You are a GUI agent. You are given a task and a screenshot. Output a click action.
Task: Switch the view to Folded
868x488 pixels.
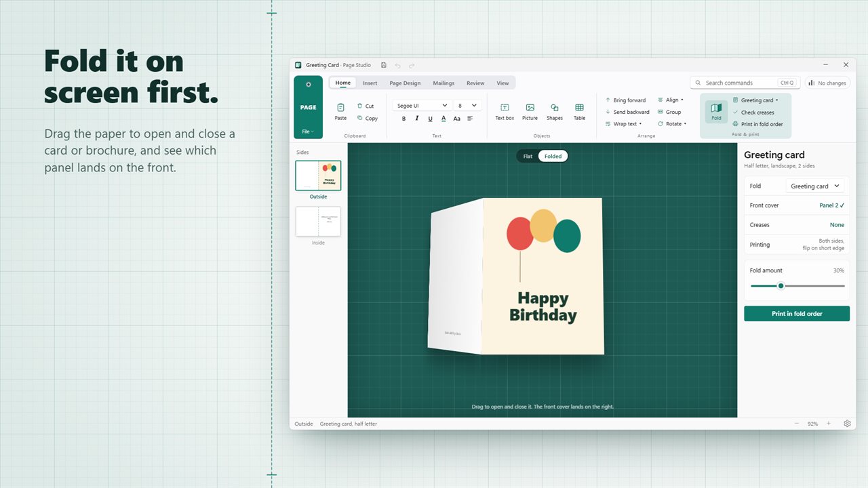(553, 156)
